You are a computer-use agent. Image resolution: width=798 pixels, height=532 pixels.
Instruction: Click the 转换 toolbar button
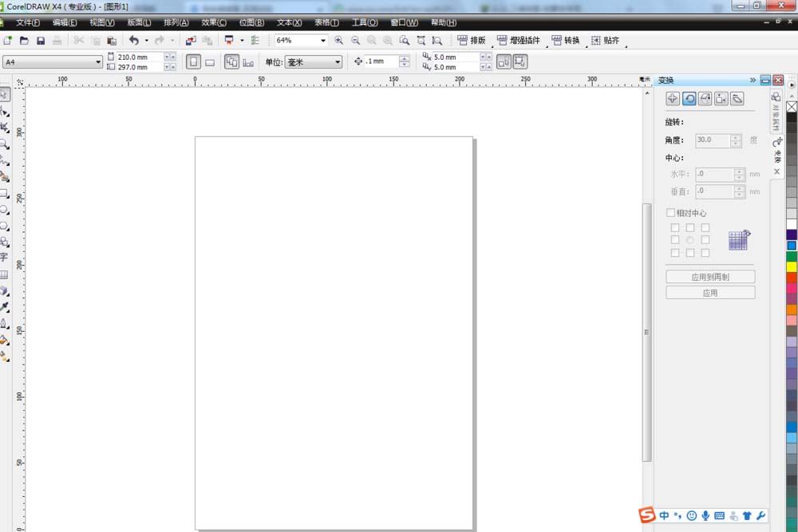point(566,40)
